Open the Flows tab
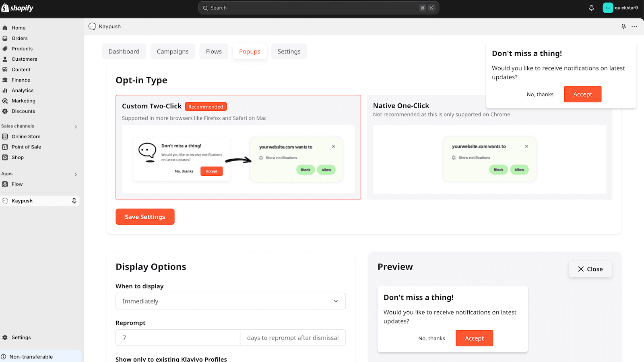 coord(214,51)
